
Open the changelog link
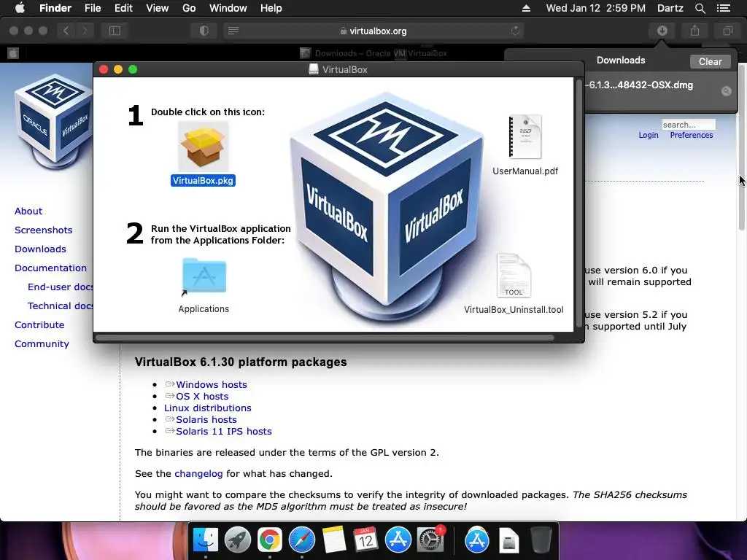(x=198, y=474)
